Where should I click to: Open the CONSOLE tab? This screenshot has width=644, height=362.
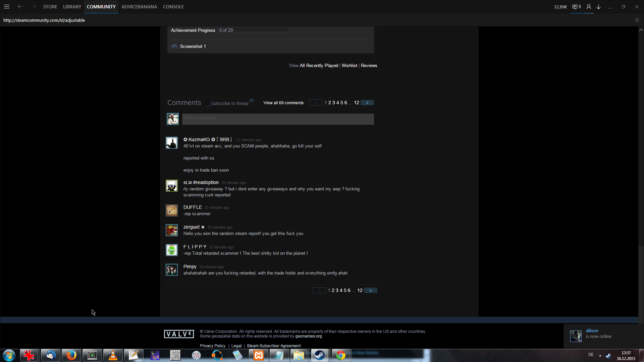coord(173,7)
